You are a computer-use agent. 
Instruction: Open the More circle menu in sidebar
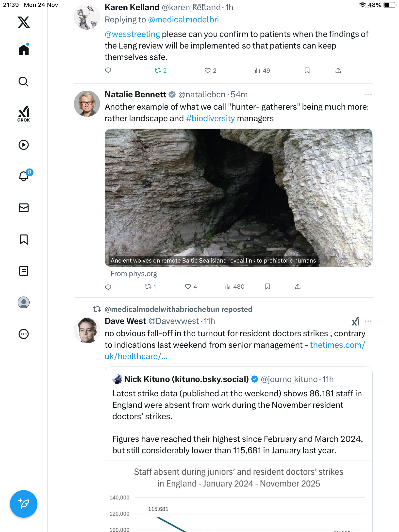tap(24, 334)
